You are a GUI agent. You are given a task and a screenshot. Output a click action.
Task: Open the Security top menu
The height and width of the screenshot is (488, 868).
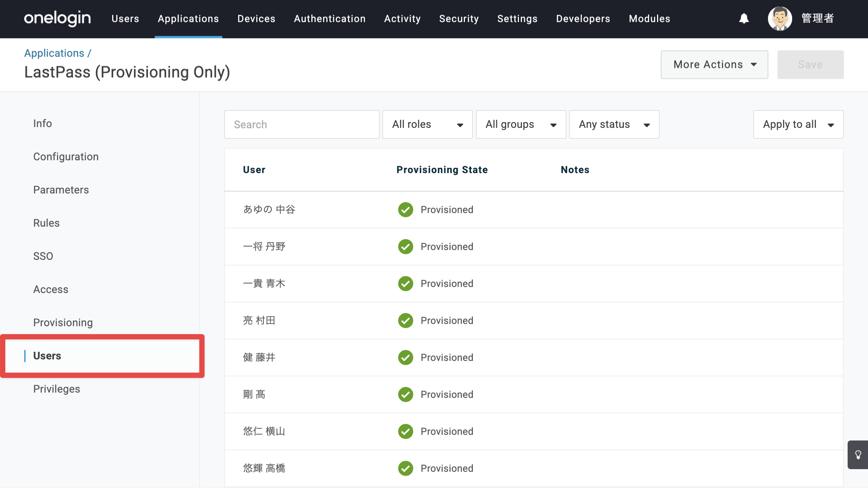(459, 18)
